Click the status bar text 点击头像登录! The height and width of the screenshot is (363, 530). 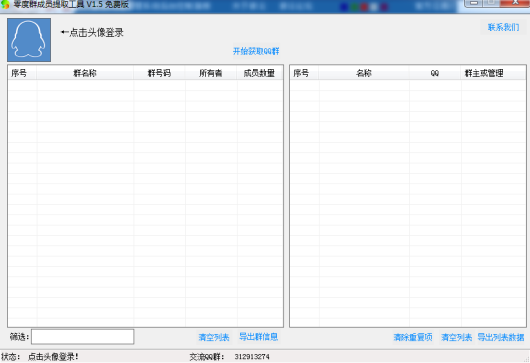tap(53, 357)
